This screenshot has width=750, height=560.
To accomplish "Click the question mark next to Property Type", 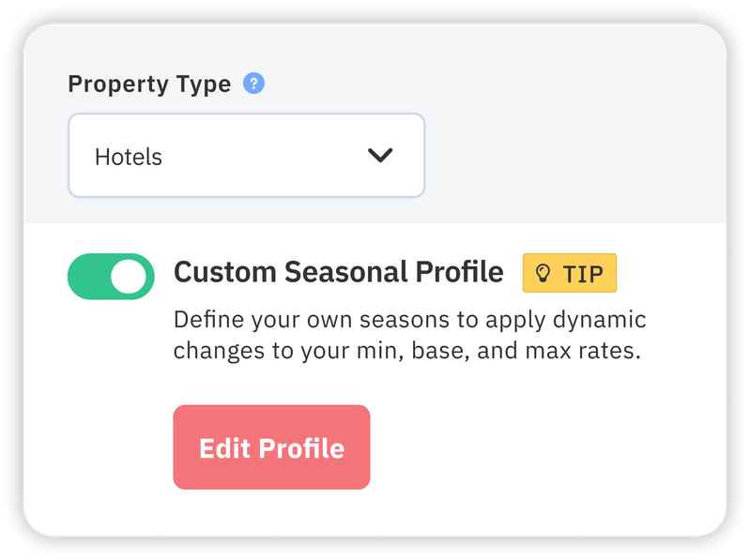I will pos(253,83).
